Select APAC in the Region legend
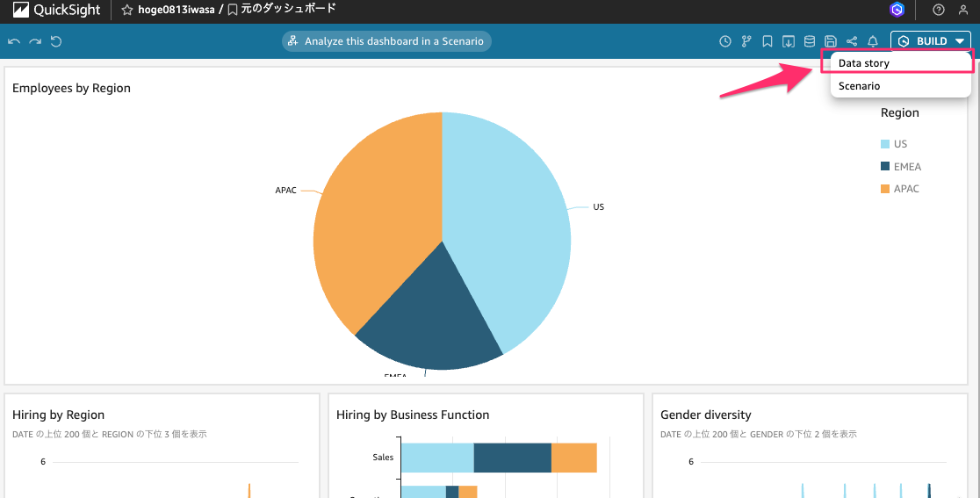 [899, 189]
